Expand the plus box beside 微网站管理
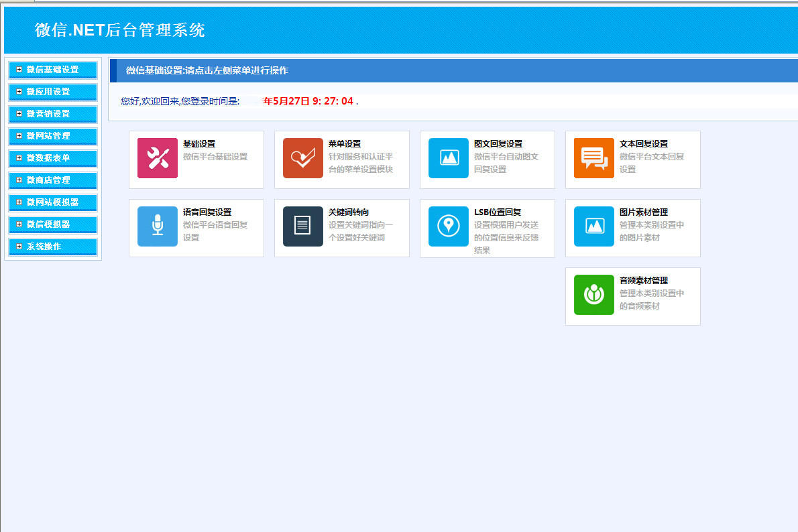The image size is (798, 532). pyautogui.click(x=19, y=136)
